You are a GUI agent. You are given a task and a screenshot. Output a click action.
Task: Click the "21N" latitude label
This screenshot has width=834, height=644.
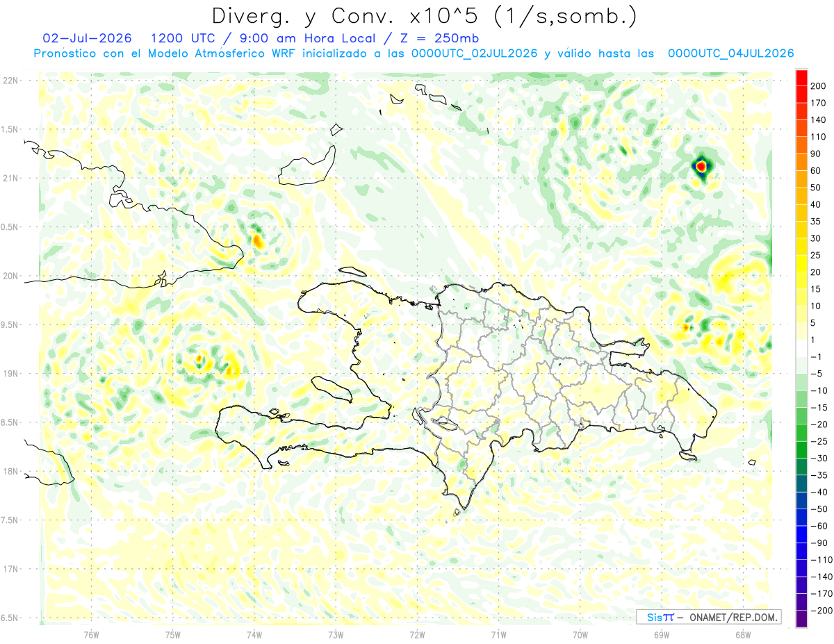[10, 179]
